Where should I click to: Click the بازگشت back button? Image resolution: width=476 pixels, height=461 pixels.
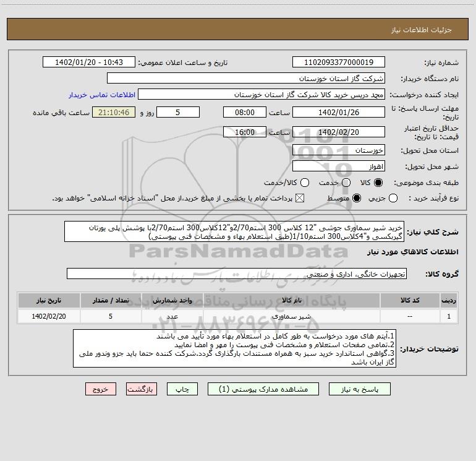[x=142, y=389]
